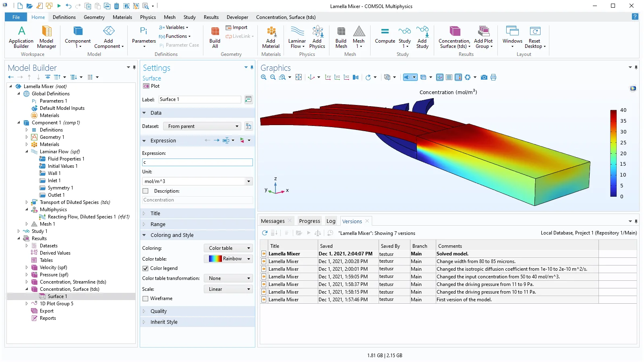The width and height of the screenshot is (644, 362).
Task: Click the Plot button in Settings
Action: pos(151,86)
